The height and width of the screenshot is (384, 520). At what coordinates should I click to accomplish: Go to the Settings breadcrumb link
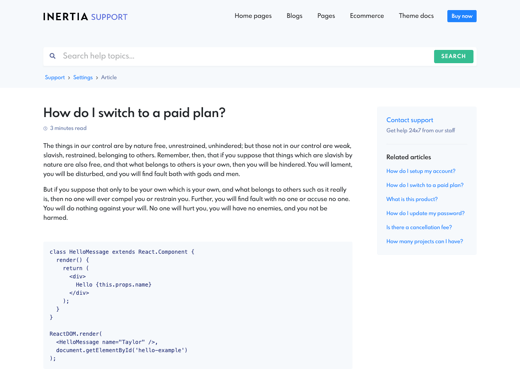tap(83, 77)
